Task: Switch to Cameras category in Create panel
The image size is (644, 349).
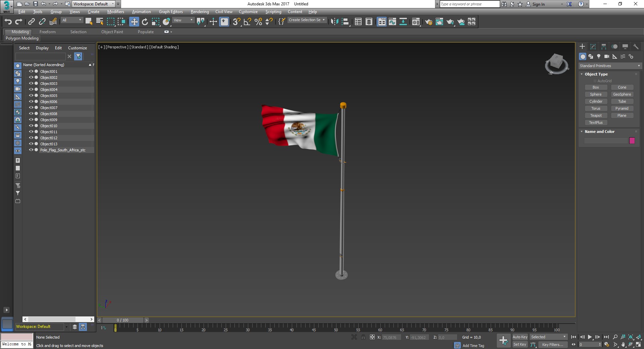Action: [x=607, y=56]
